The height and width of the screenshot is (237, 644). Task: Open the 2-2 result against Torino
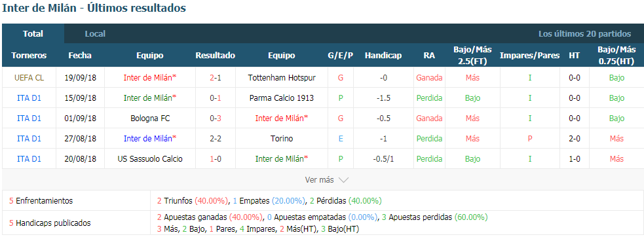[216, 139]
